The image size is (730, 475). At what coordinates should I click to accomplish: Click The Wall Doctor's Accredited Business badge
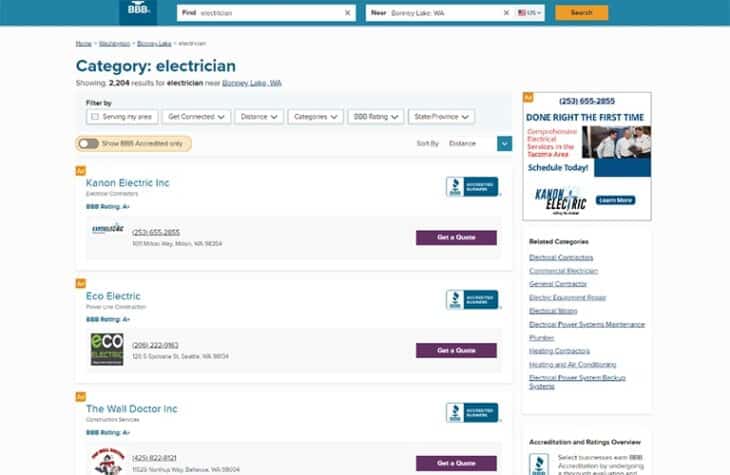[x=472, y=413]
